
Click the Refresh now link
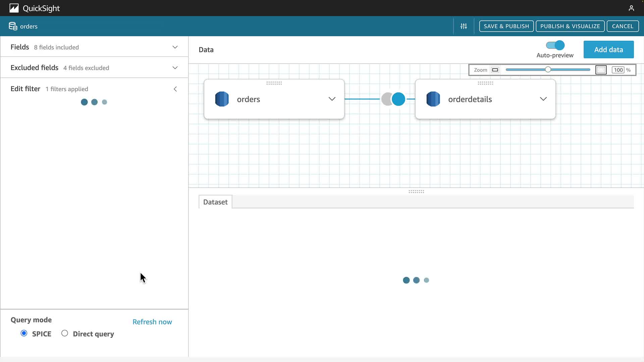coord(152,322)
